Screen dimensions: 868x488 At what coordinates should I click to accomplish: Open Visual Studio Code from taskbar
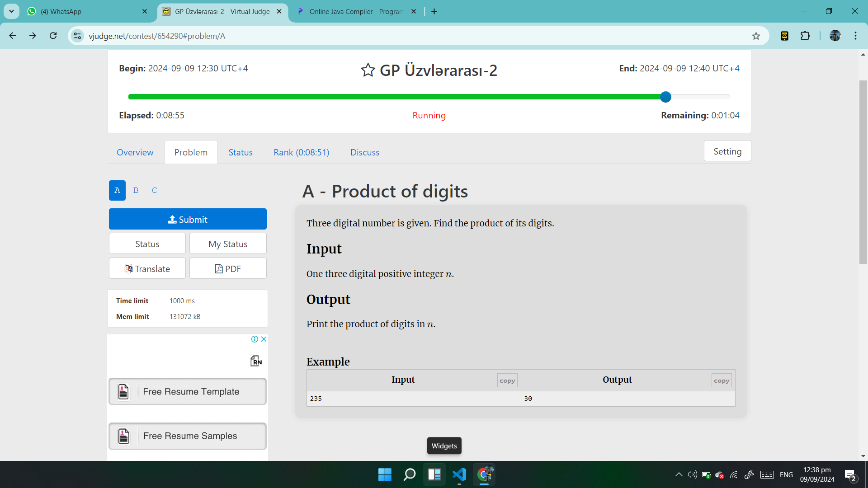pos(459,474)
